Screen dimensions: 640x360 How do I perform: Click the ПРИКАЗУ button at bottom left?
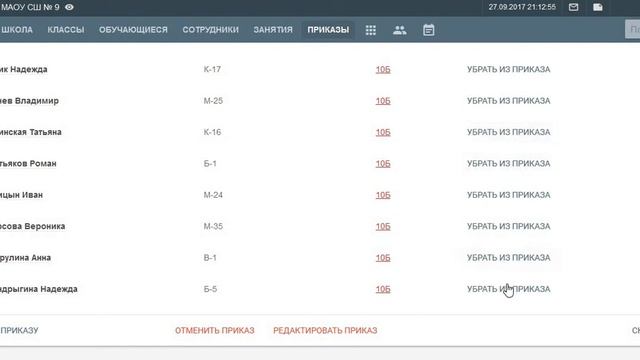coord(19,331)
